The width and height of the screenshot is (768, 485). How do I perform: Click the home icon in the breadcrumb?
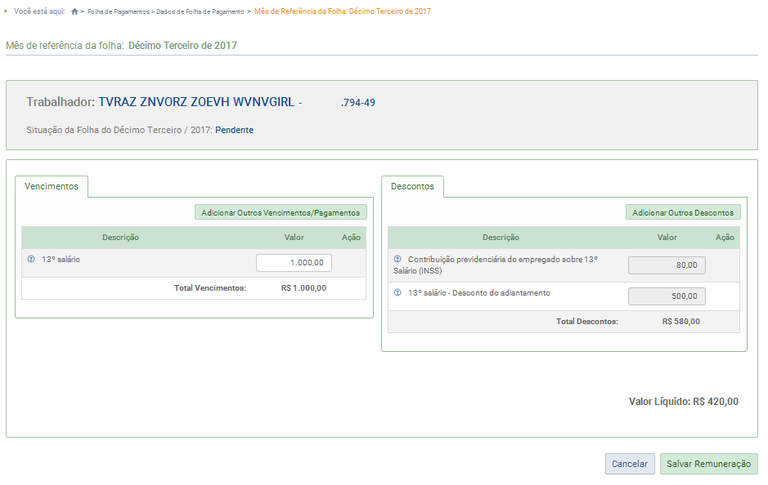[75, 11]
